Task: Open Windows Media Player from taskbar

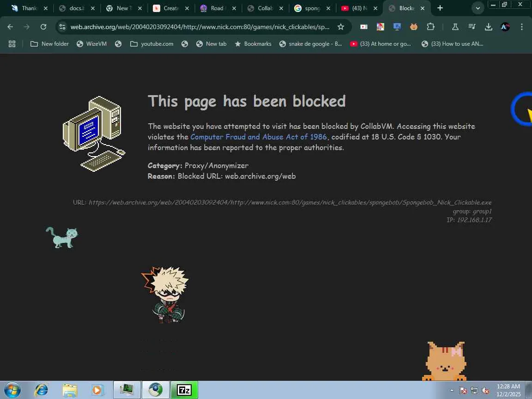Action: coord(97,390)
